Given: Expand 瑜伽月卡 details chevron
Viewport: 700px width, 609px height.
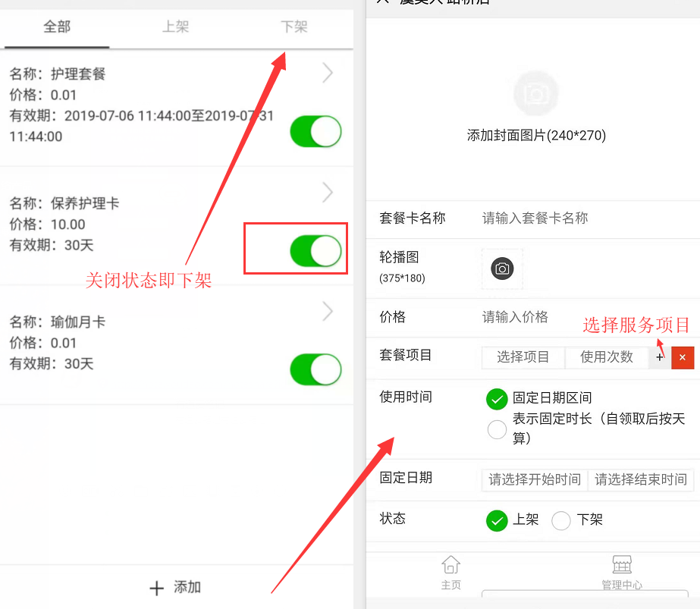Looking at the screenshot, I should (328, 312).
